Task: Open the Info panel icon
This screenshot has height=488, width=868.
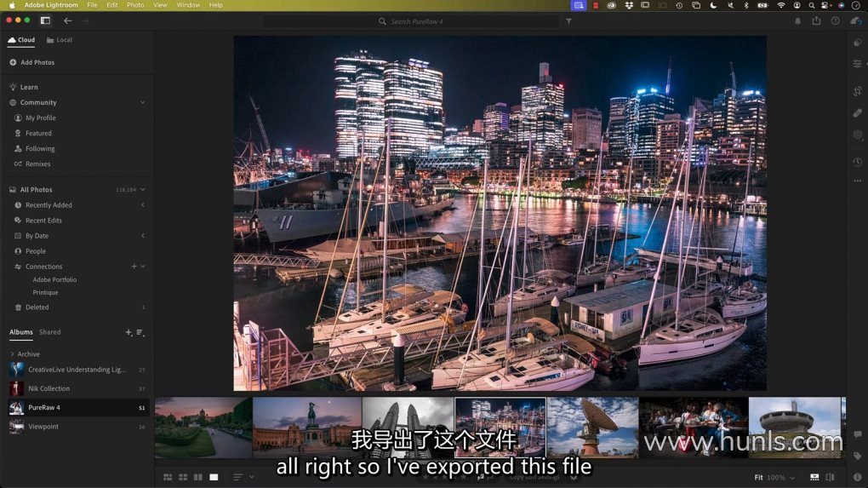Action: tap(858, 477)
